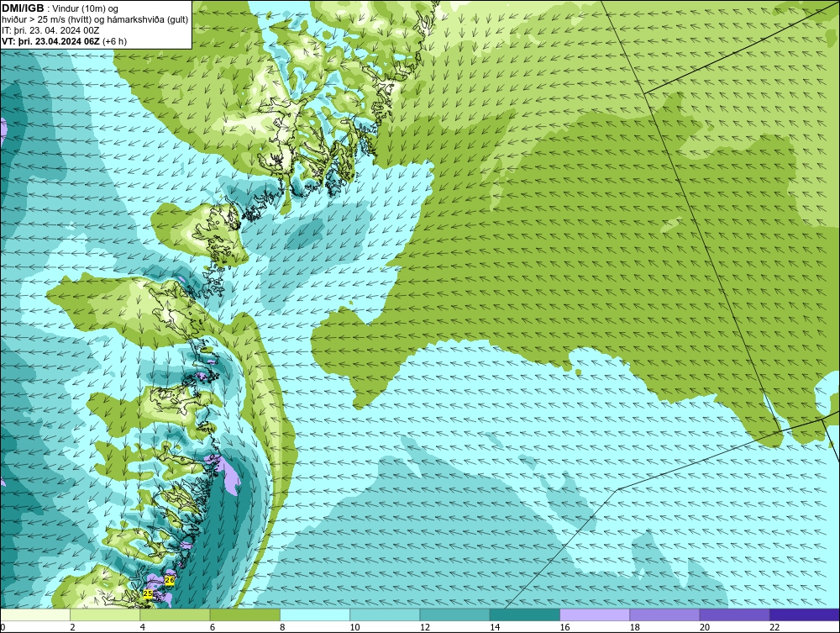Click the initial time 'IT: þri. 23. 04. 2024 00Z'

[50, 30]
